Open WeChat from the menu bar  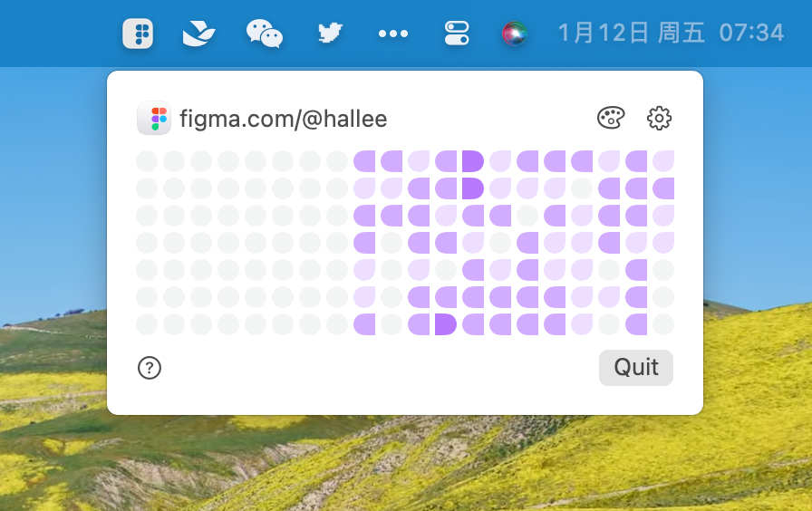(x=265, y=34)
